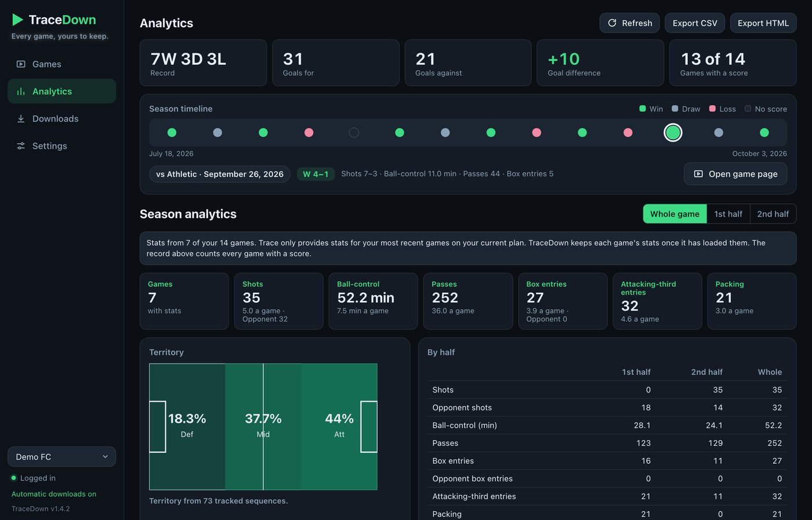Screen dimensions: 812x520
Task: Click the No score legend swatch
Action: tap(748, 108)
